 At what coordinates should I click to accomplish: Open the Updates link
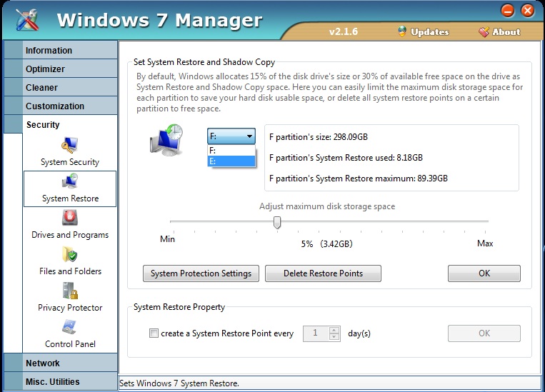(x=429, y=32)
